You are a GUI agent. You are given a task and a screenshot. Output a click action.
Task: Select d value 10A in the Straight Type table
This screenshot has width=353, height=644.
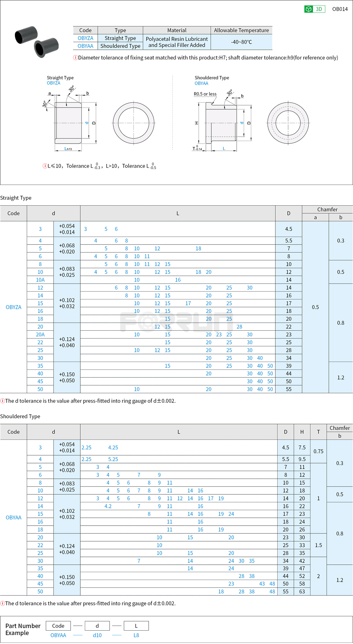coord(40,280)
